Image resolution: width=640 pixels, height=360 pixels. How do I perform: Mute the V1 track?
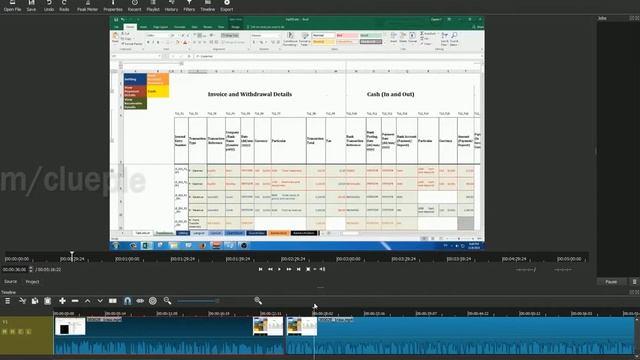[x=5, y=332]
